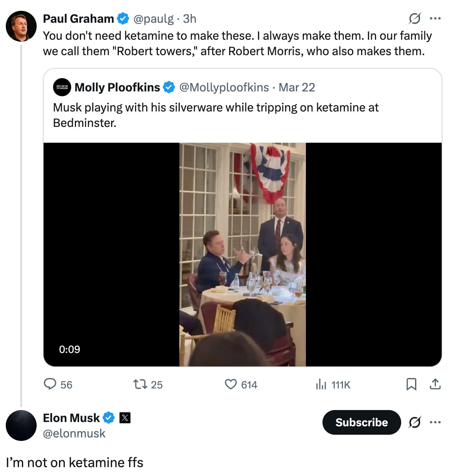
Task: Open more options on Elon Musk's tweet
Action: tap(435, 422)
